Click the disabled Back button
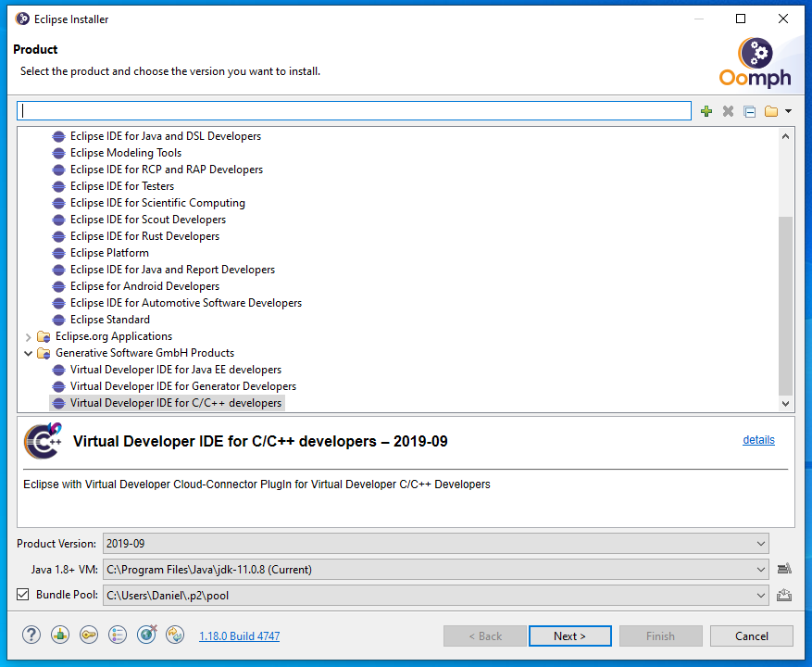 485,636
